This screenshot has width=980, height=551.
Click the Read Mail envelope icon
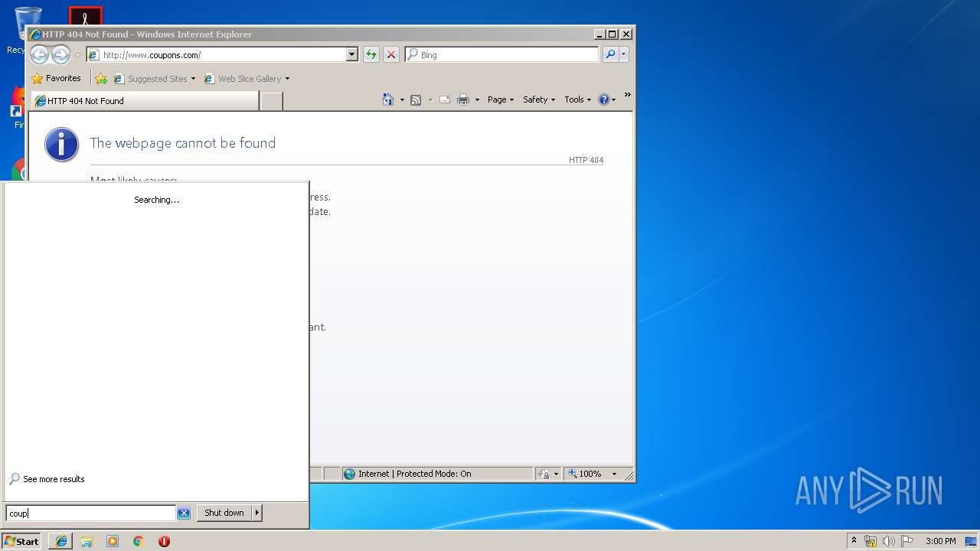coord(444,99)
